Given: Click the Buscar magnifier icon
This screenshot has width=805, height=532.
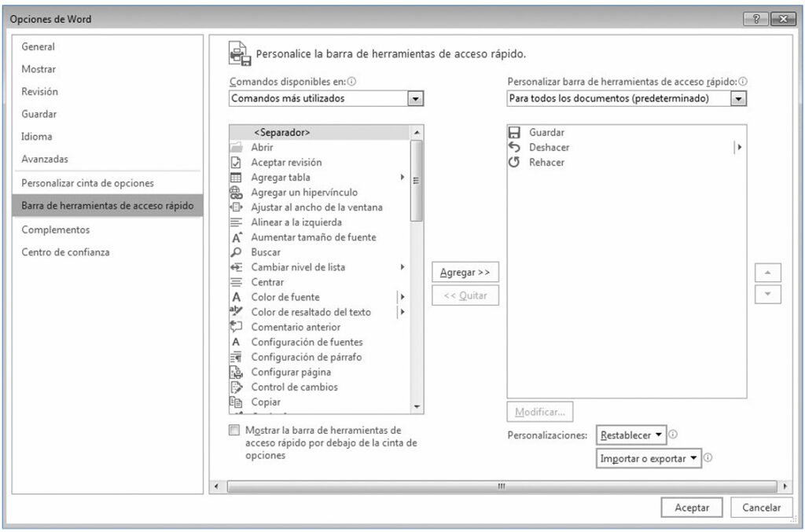Looking at the screenshot, I should (236, 252).
